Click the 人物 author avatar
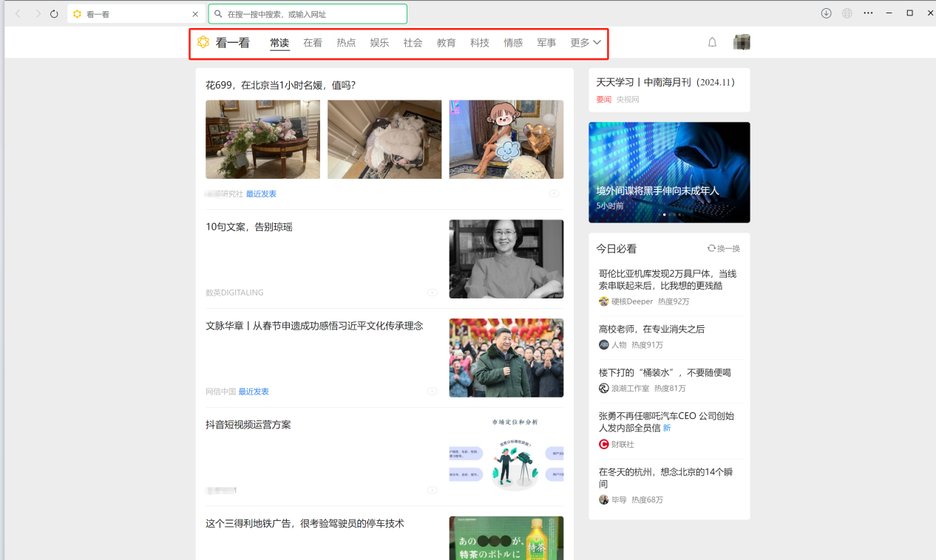This screenshot has height=560, width=936. click(x=604, y=345)
